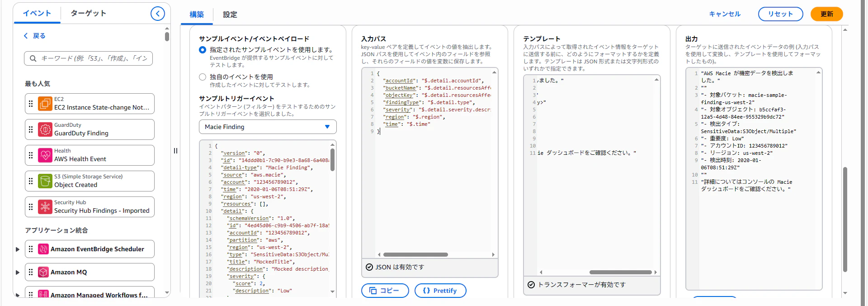The height and width of the screenshot is (306, 868).
Task: Click the sample event editor vertical scrollbar
Action: point(332,159)
